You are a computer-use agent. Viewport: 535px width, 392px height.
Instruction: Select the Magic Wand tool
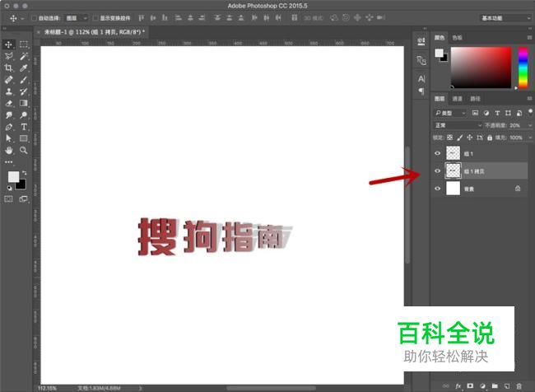[24, 56]
